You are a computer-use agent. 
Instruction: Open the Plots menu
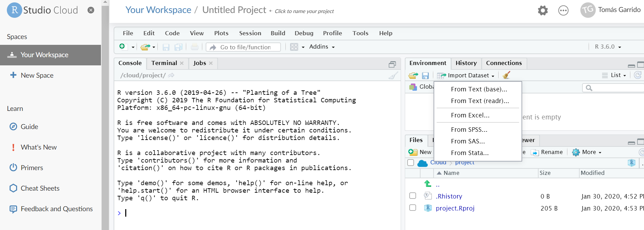coord(221,33)
